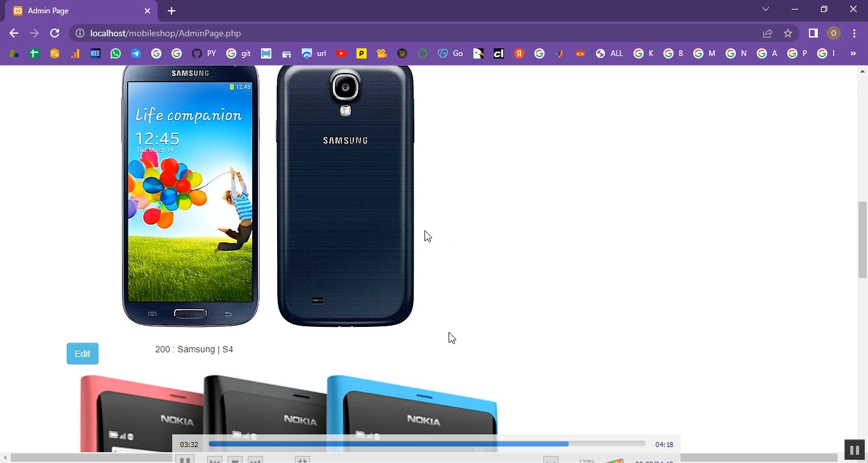Open a new browser tab
This screenshot has height=463, width=868.
tap(172, 11)
